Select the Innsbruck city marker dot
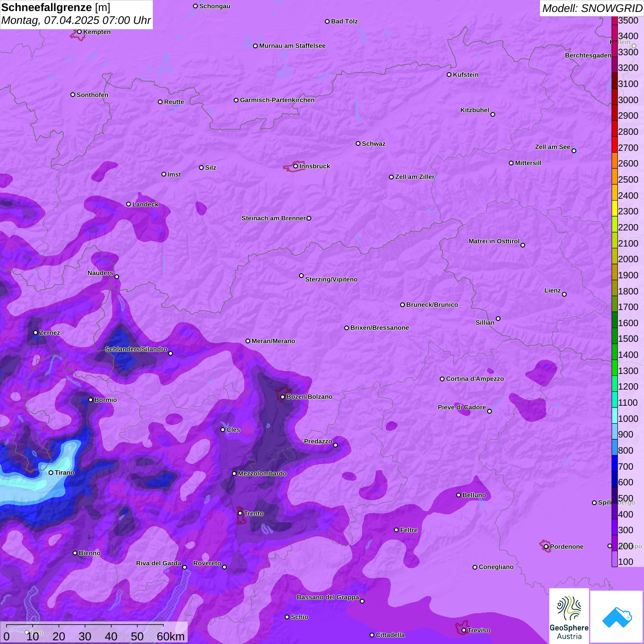 [x=295, y=166]
